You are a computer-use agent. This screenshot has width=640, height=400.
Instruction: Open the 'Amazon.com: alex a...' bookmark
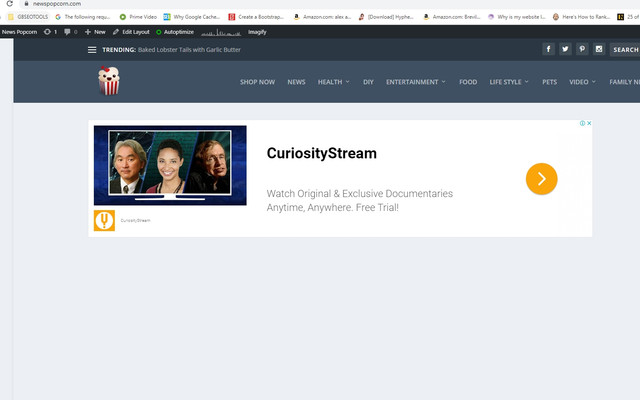point(322,17)
